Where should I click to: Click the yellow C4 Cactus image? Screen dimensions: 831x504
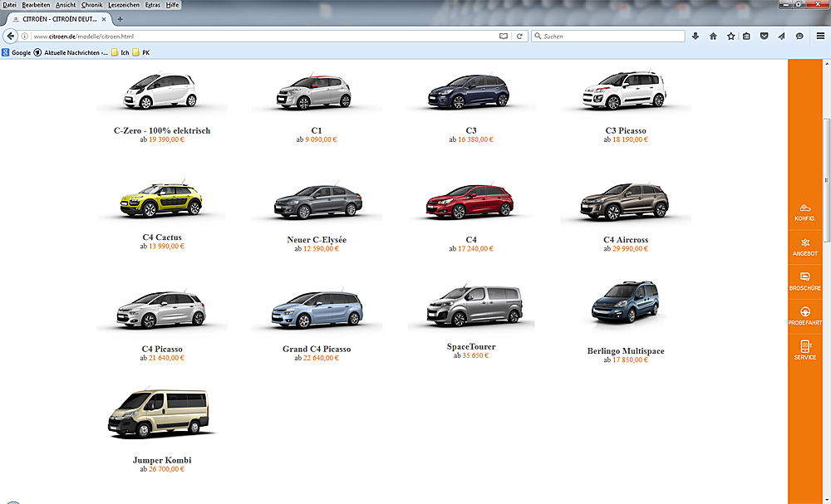[x=162, y=200]
